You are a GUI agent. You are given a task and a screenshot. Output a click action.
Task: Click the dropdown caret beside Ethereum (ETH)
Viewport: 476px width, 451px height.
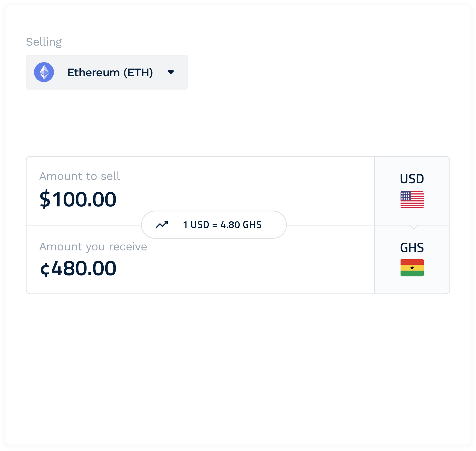[x=171, y=72]
